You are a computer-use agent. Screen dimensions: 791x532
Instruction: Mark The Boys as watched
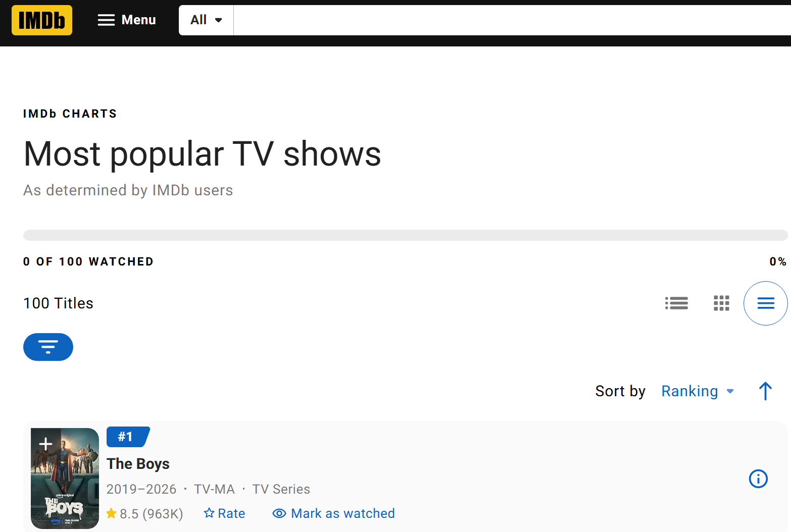coord(333,513)
